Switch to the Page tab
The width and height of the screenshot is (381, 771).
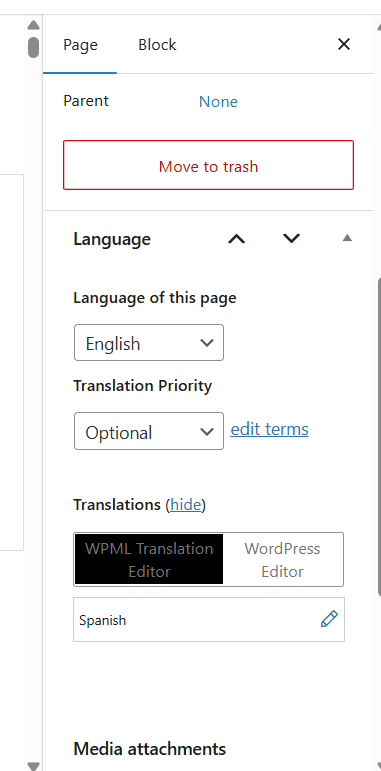pos(80,45)
